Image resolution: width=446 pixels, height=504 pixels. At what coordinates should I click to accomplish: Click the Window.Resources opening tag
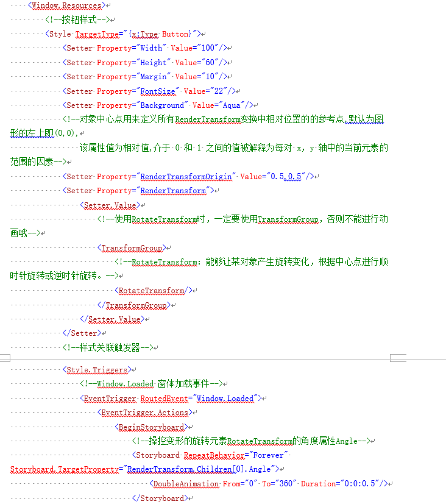67,5
